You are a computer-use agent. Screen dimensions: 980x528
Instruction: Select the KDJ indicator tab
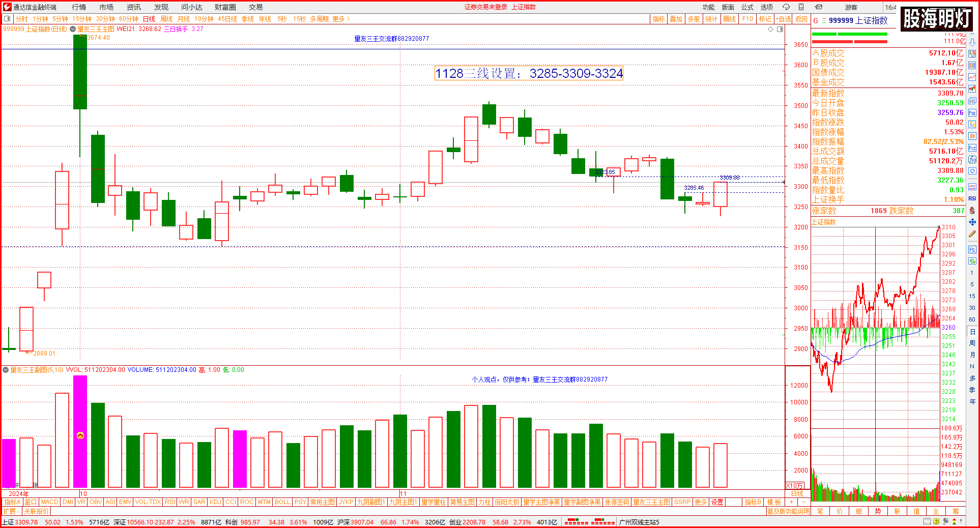[215, 502]
